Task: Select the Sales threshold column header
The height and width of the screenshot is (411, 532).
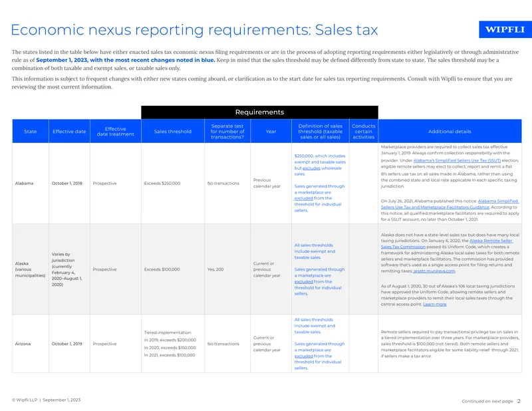Action: tap(173, 131)
